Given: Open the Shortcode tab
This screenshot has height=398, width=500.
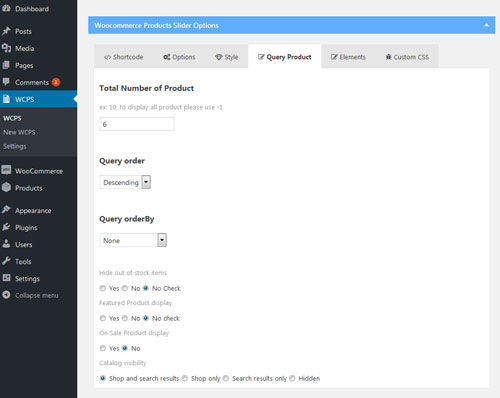Looking at the screenshot, I should [124, 57].
